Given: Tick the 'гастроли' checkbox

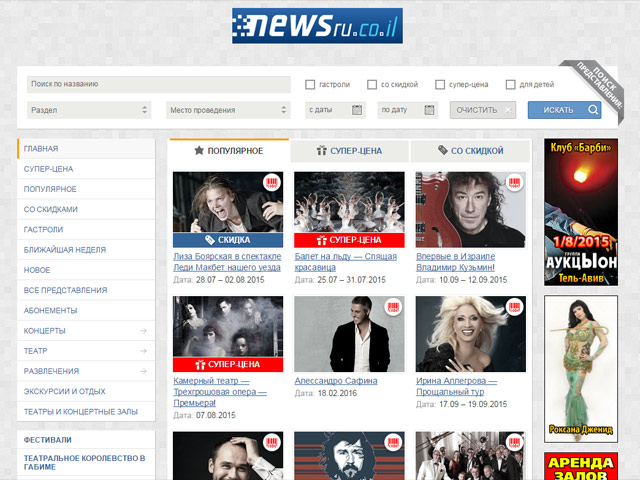Looking at the screenshot, I should pyautogui.click(x=310, y=84).
